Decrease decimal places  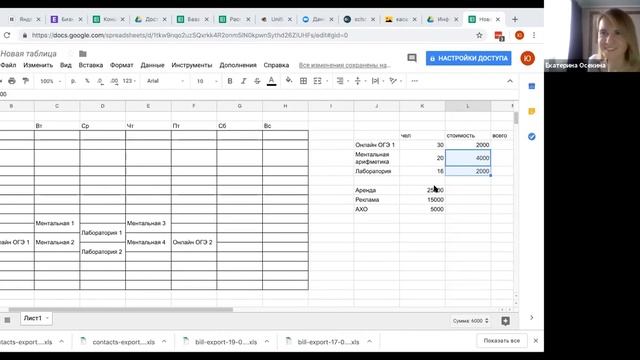pyautogui.click(x=100, y=81)
